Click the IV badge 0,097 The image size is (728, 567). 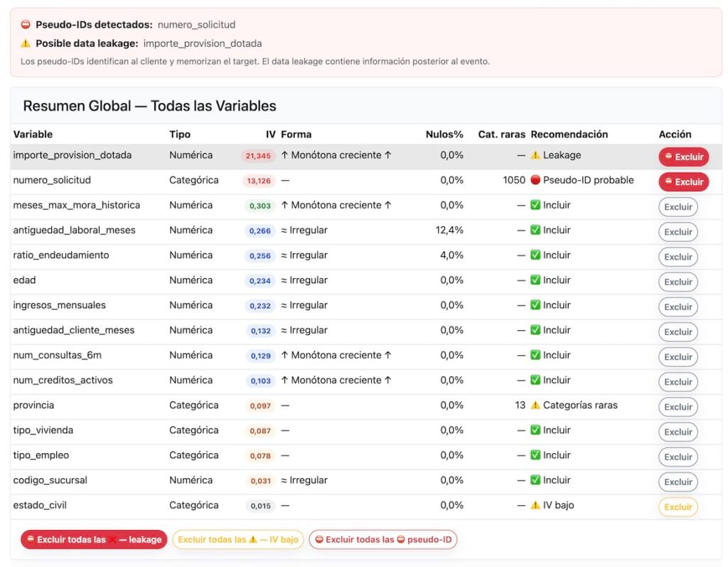(x=260, y=406)
